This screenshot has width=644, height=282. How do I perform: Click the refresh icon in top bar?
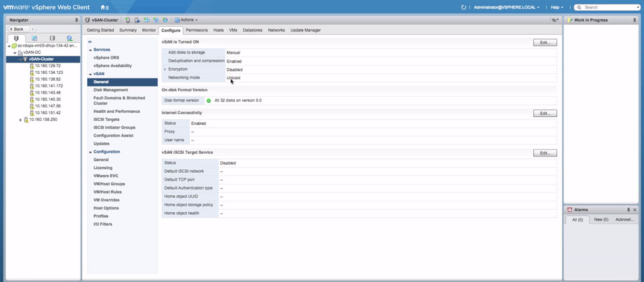(464, 7)
